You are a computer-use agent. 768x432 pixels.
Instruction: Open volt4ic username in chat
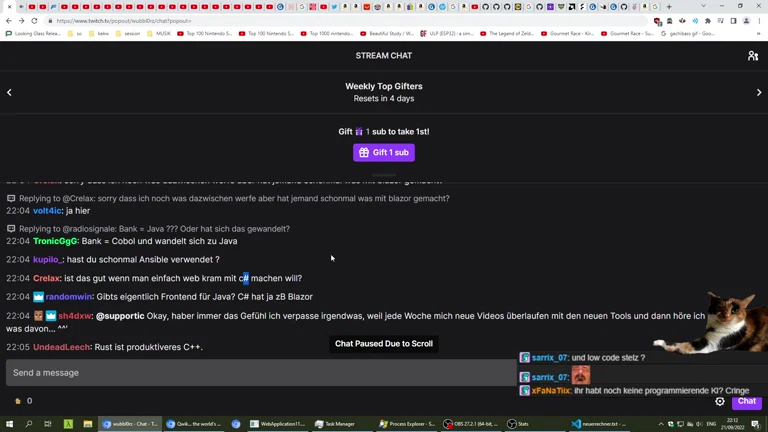click(48, 211)
